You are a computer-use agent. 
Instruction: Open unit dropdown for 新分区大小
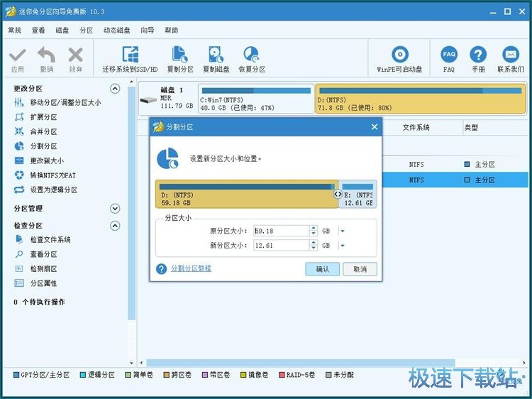(x=342, y=246)
